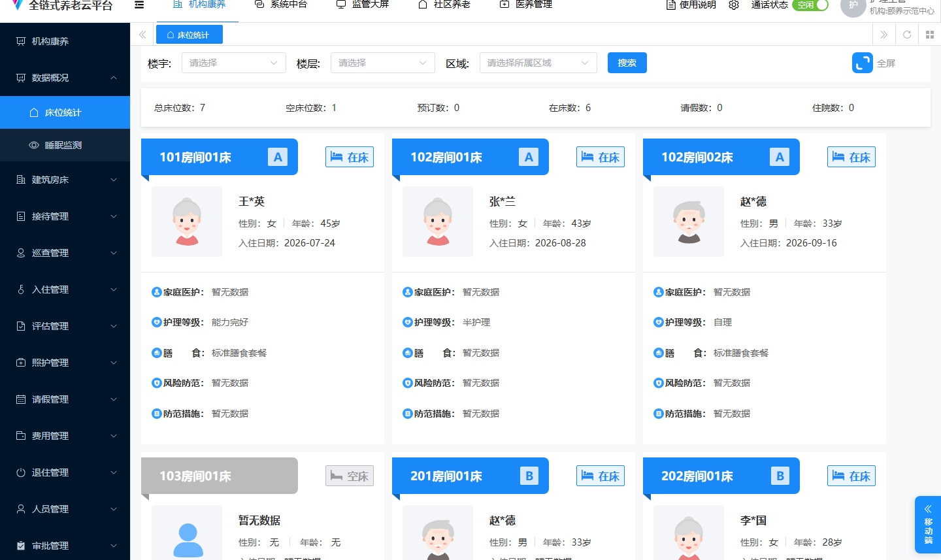Image resolution: width=941 pixels, height=560 pixels.
Task: Expand the 建筑房床 sidebar menu
Action: coord(65,180)
